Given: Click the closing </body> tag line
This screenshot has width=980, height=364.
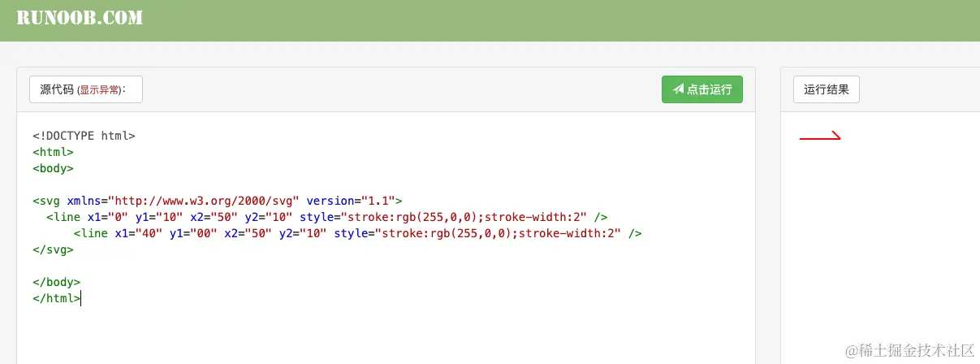Looking at the screenshot, I should (57, 282).
